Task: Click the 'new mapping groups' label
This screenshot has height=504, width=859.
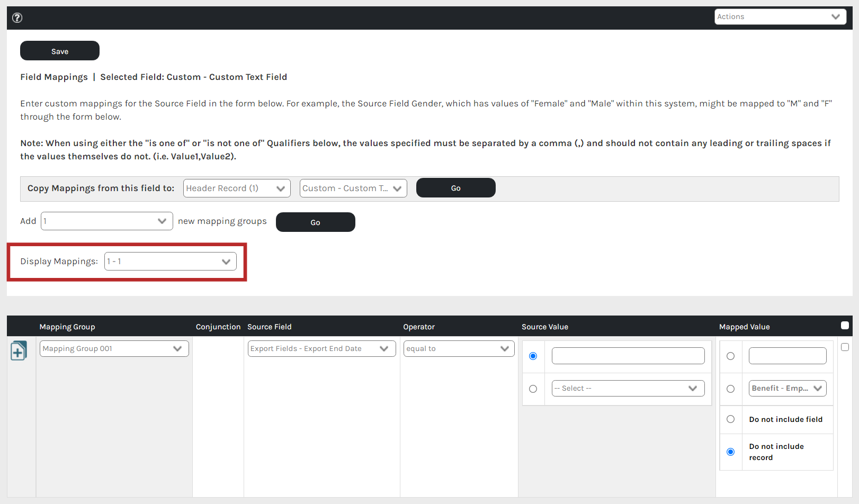Action: coord(222,221)
